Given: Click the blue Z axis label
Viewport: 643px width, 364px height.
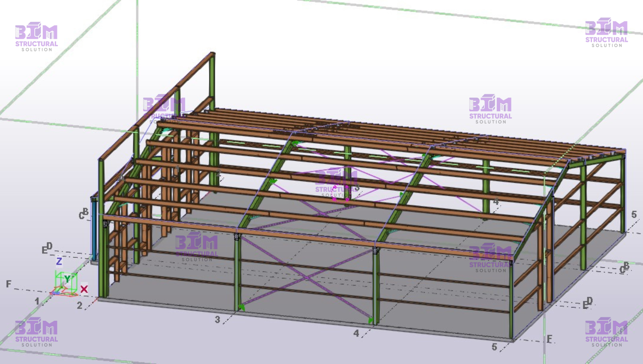Looking at the screenshot, I should tap(59, 261).
